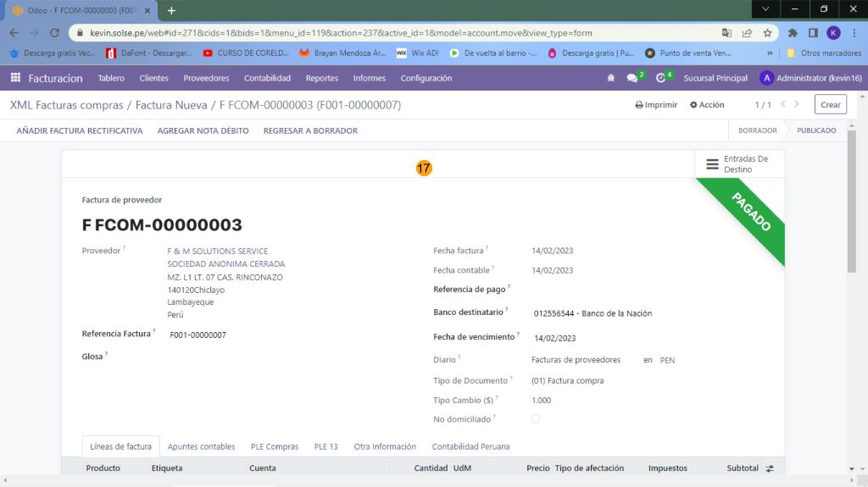Viewport: 868px width, 487px height.
Task: Go to the previous record arrow
Action: (x=784, y=104)
